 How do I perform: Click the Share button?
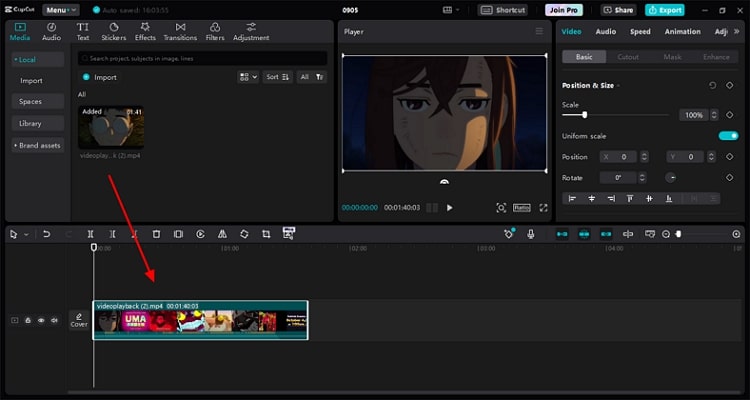(x=619, y=9)
